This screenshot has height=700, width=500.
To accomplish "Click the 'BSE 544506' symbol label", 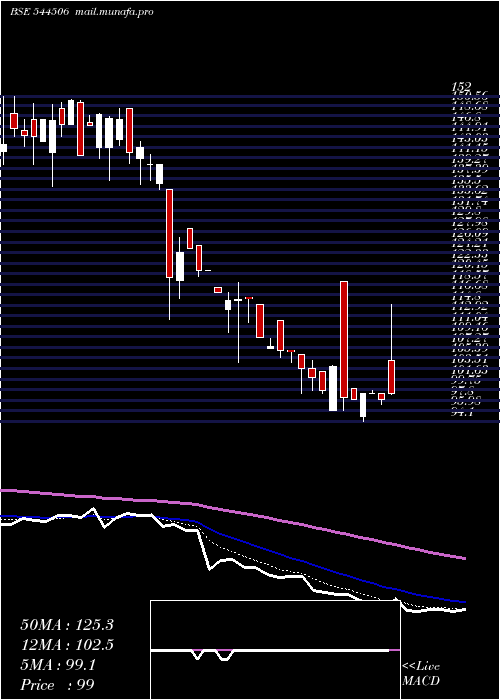I will tap(39, 12).
